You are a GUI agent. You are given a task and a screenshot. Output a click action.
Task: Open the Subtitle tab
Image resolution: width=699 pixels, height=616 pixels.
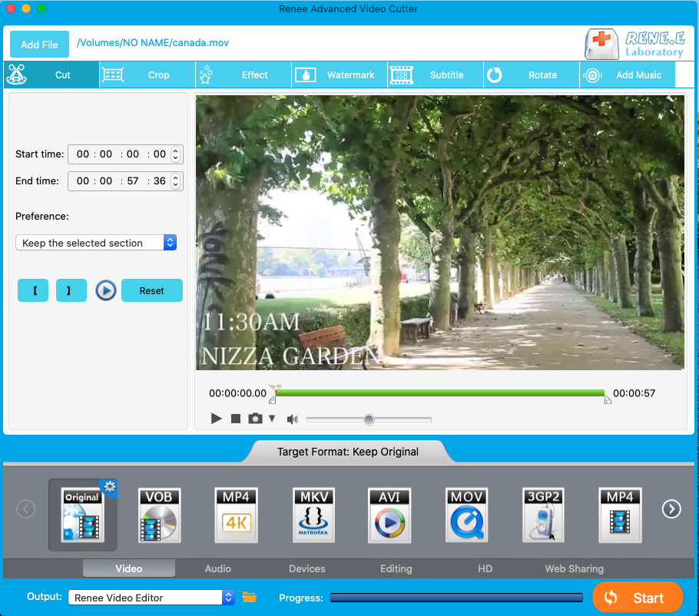tap(436, 75)
